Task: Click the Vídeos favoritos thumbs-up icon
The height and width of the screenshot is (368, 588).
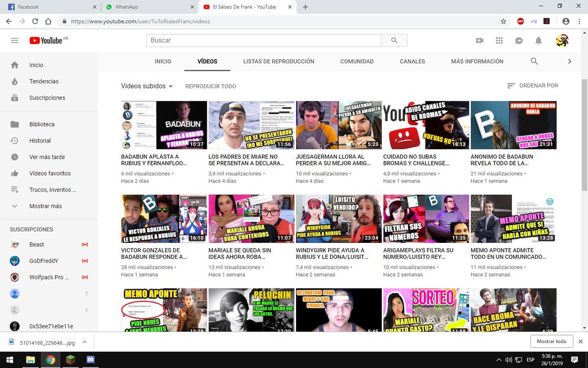Action: 15,173
